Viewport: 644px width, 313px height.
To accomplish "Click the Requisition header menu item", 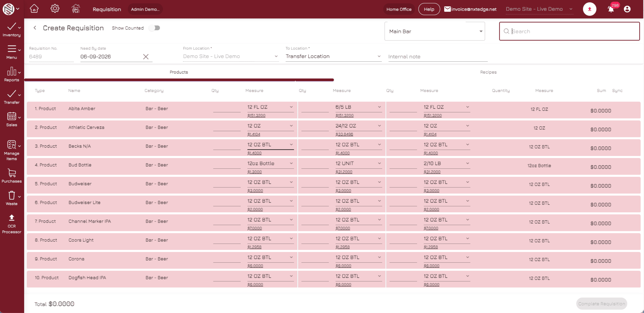I will pyautogui.click(x=107, y=9).
